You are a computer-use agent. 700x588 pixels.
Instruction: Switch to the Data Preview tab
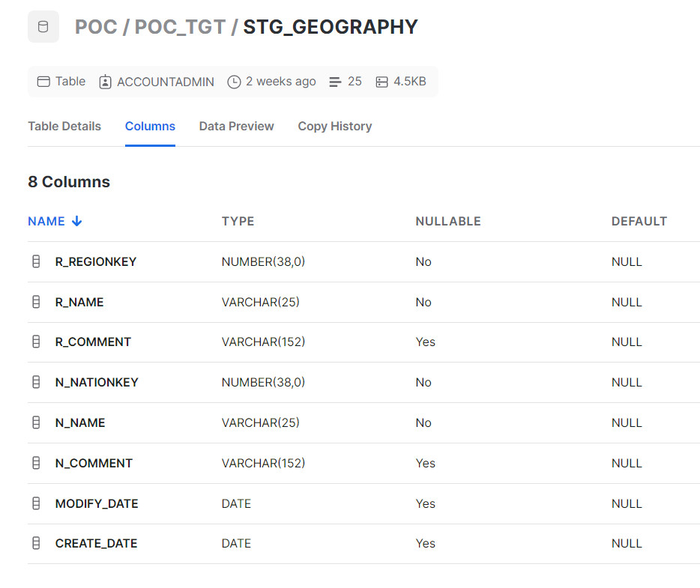(236, 127)
